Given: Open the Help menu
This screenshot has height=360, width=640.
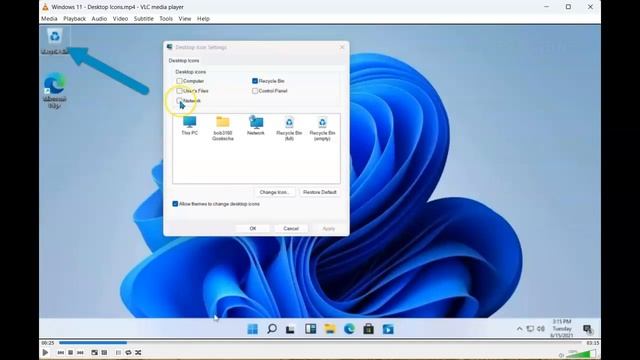Looking at the screenshot, I should coord(203,19).
